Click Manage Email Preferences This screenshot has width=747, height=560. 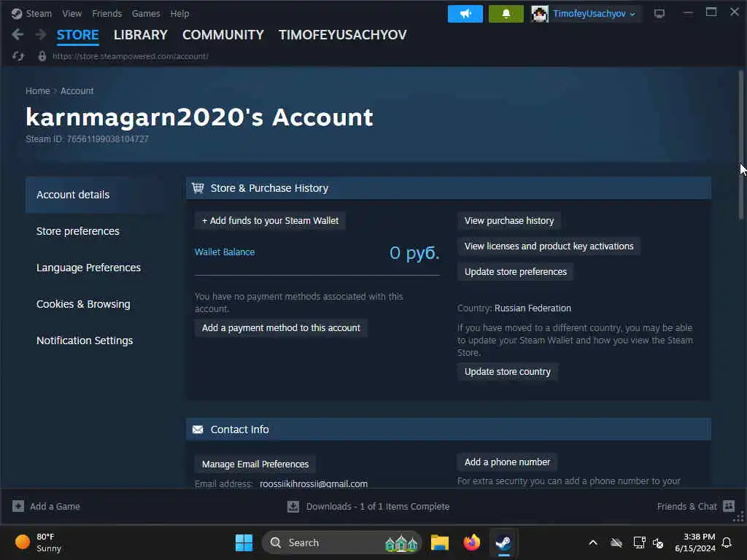pyautogui.click(x=255, y=464)
